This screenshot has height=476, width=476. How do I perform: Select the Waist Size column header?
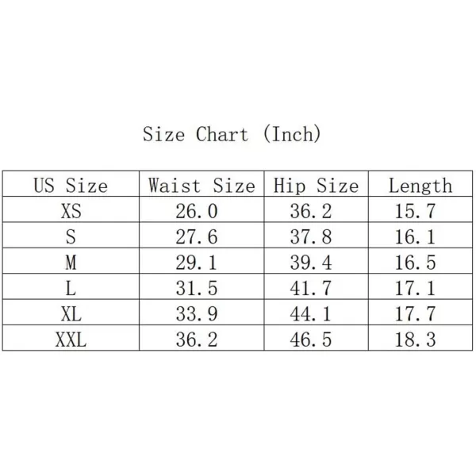[x=202, y=185]
